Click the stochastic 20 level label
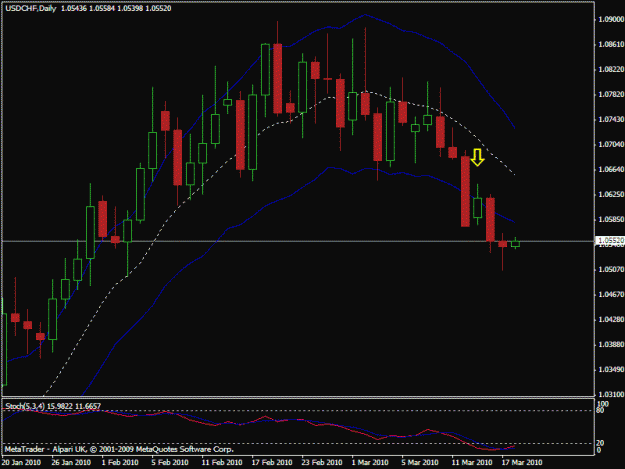The image size is (625, 469). tap(600, 443)
